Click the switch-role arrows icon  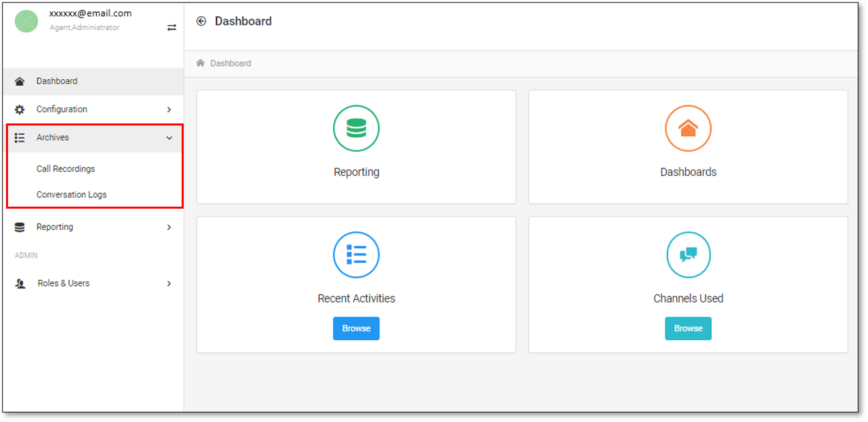tap(172, 28)
